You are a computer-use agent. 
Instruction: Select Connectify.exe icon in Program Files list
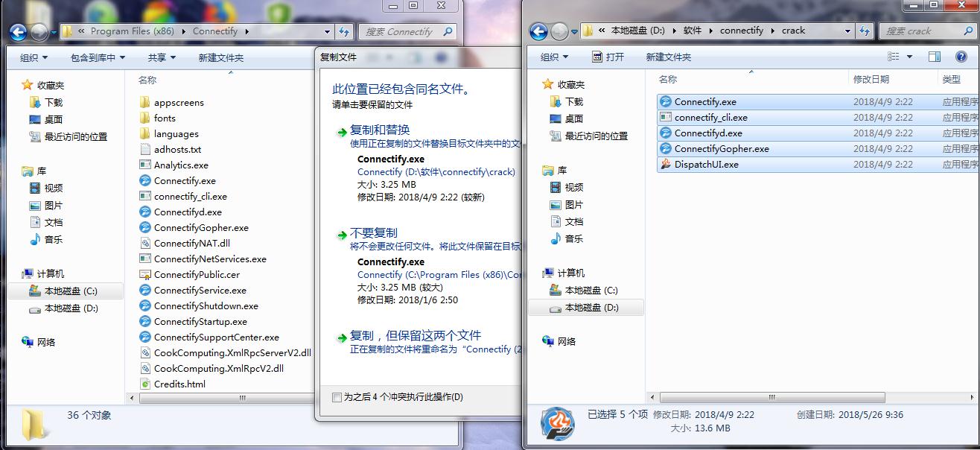click(145, 181)
